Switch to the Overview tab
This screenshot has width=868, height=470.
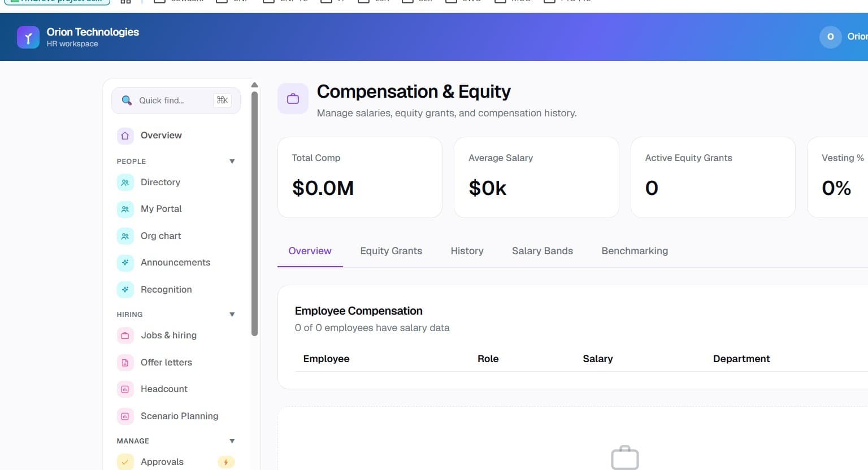(310, 251)
